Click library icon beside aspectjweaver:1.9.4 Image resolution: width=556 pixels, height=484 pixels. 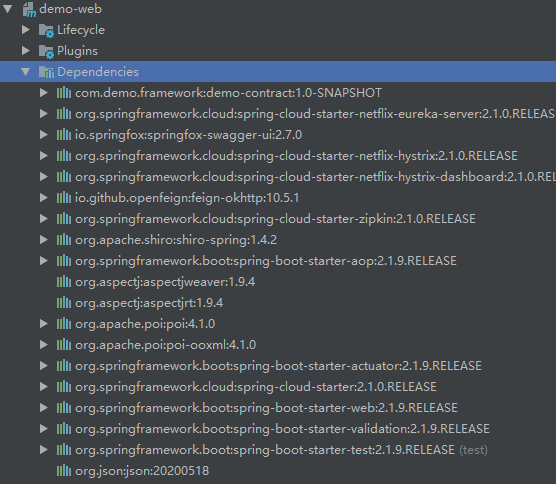pyautogui.click(x=64, y=282)
